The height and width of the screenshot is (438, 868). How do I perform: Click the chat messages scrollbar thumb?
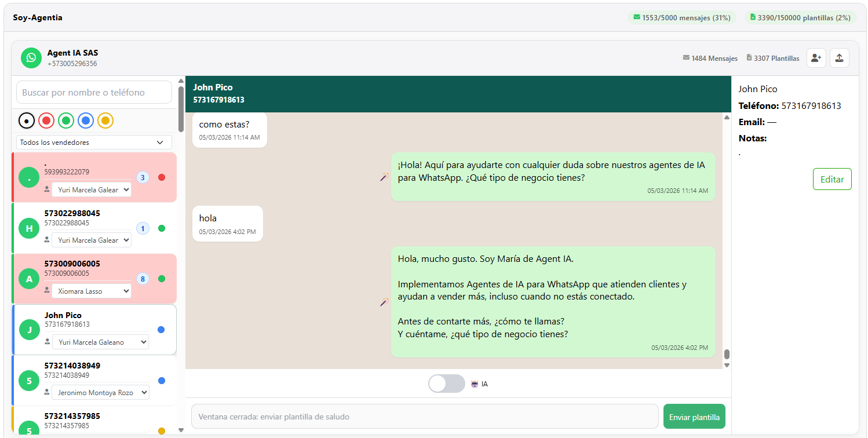(x=727, y=354)
